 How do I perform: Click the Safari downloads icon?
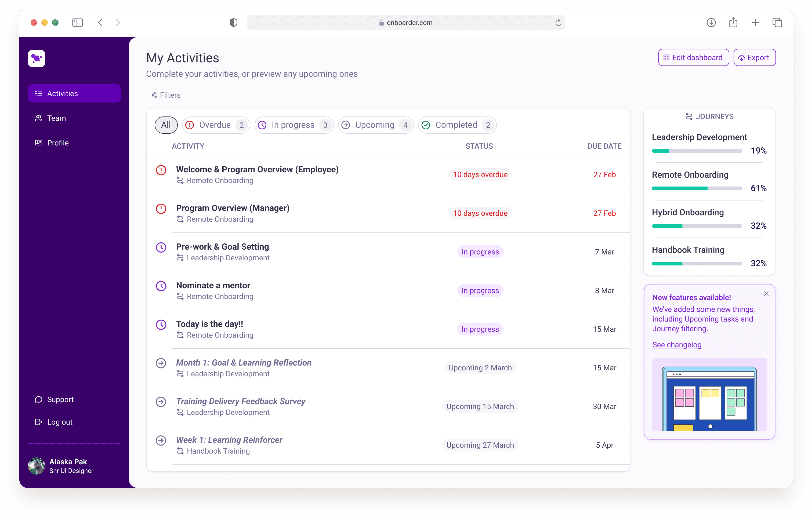[x=711, y=23]
